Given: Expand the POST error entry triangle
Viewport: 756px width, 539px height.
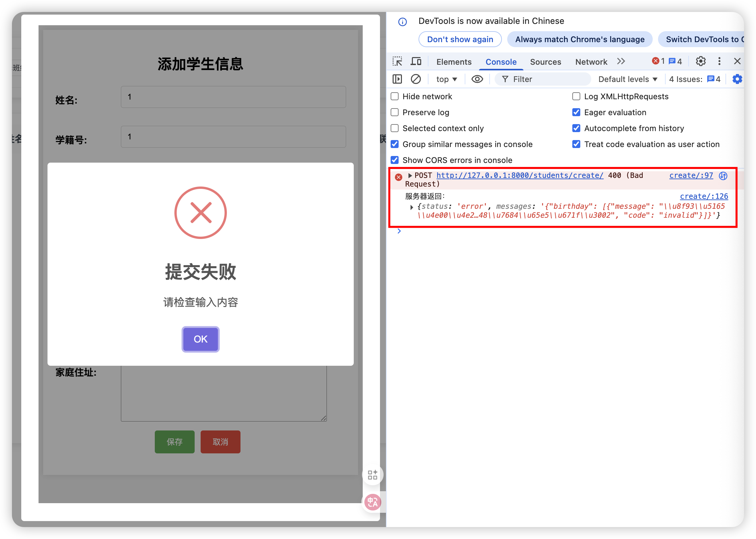Looking at the screenshot, I should pos(410,176).
